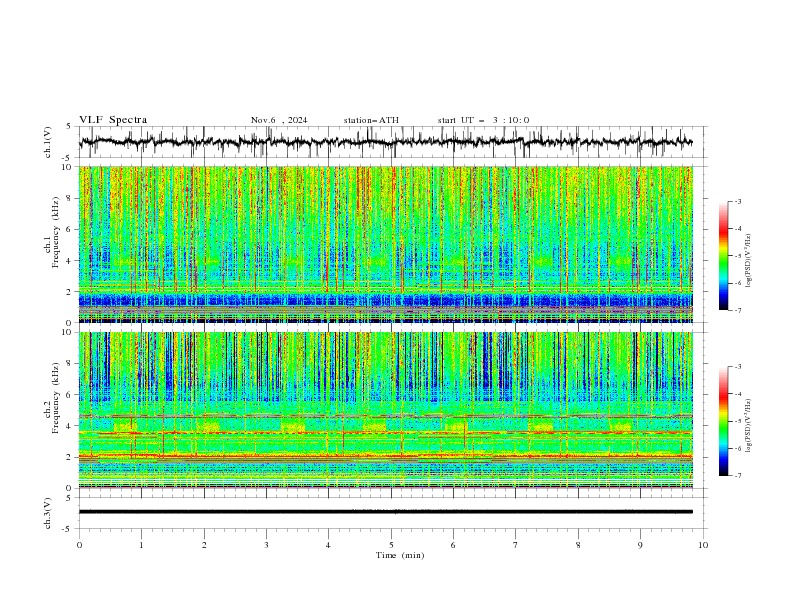Click time axis tick label '3'
792x612 pixels.
pyautogui.click(x=266, y=545)
